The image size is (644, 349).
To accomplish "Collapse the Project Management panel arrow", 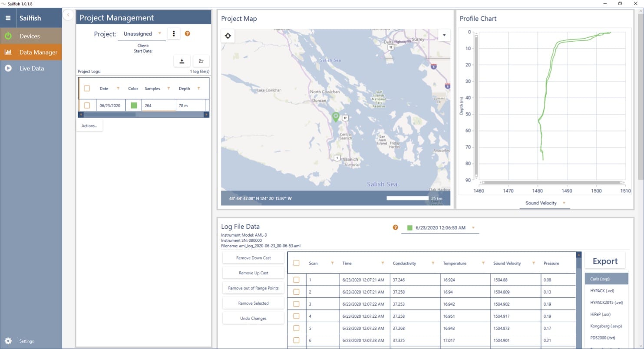I will point(68,15).
